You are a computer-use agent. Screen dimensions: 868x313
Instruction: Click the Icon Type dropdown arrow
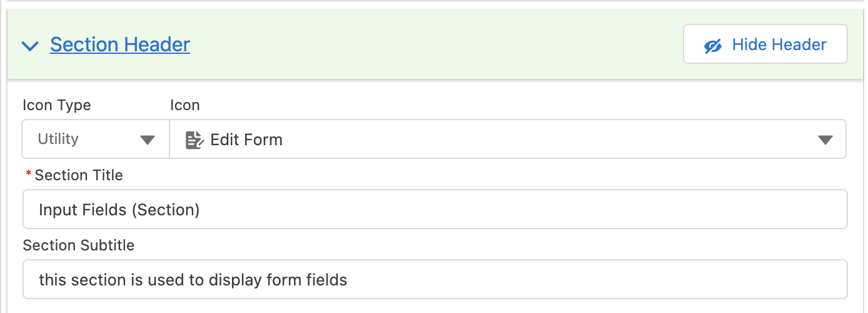point(148,140)
